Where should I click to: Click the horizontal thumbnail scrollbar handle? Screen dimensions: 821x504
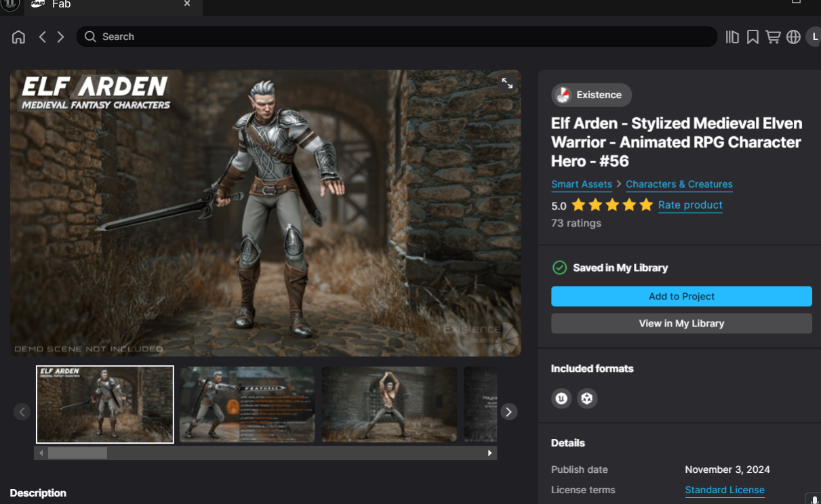coord(77,453)
